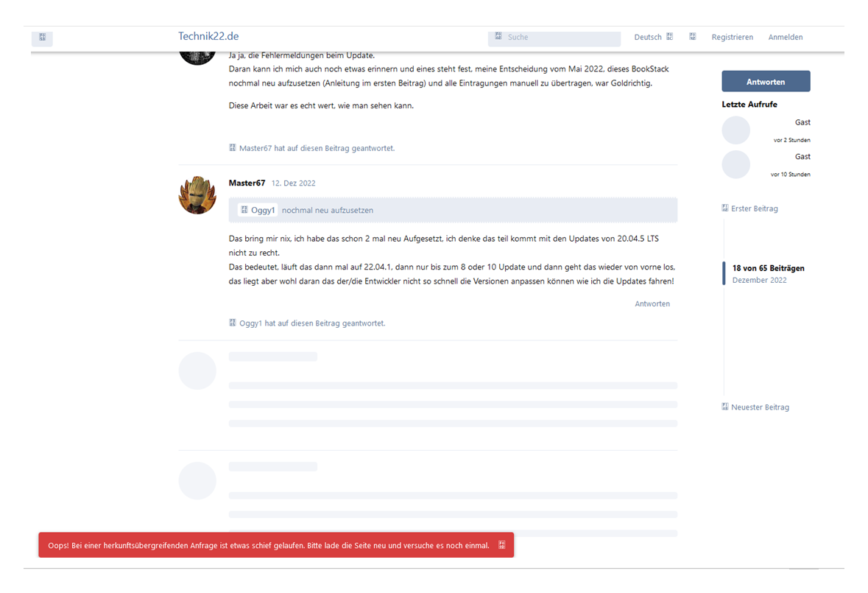Focus the Suche search field
This screenshot has height=593, width=868.
(x=554, y=37)
